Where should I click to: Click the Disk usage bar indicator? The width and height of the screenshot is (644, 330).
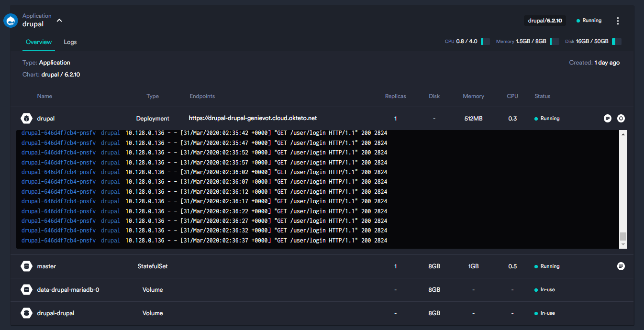coord(617,42)
